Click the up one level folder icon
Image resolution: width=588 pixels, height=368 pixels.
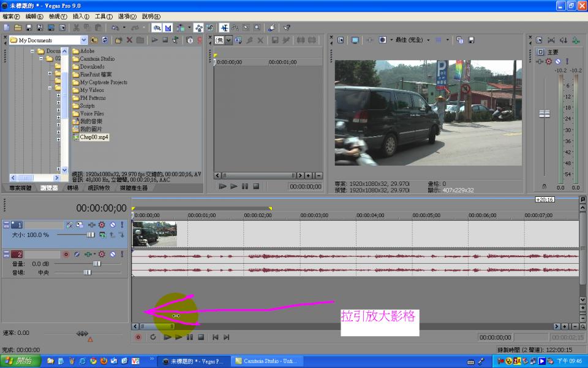point(94,40)
